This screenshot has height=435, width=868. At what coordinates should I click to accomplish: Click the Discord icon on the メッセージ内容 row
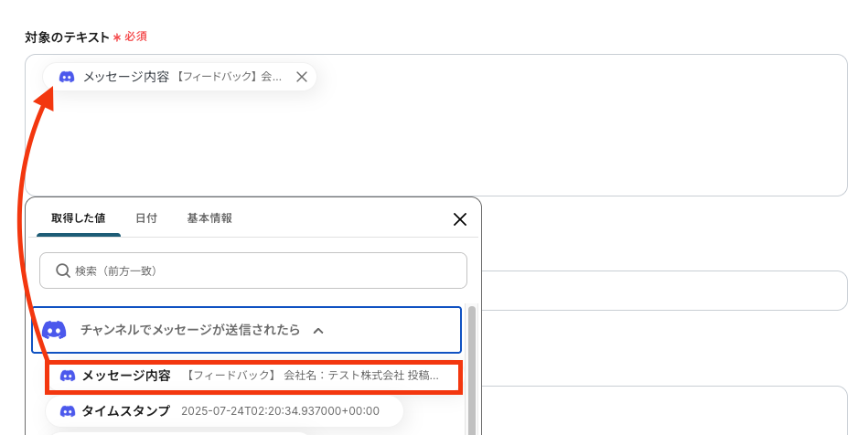(68, 376)
